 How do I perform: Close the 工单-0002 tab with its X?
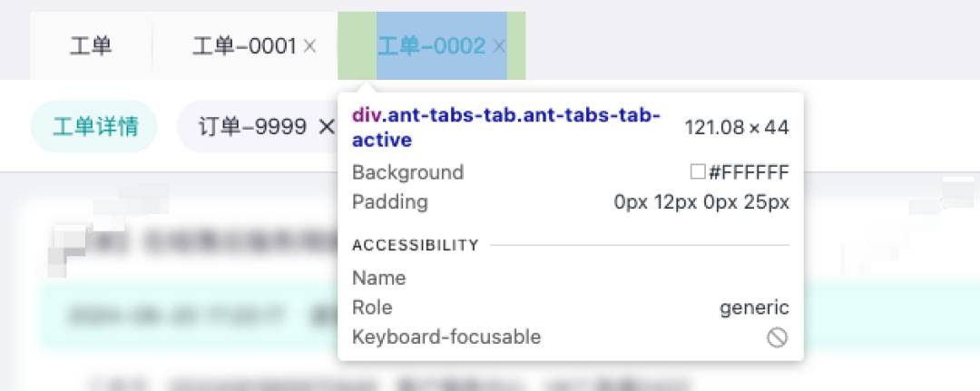[x=499, y=45]
